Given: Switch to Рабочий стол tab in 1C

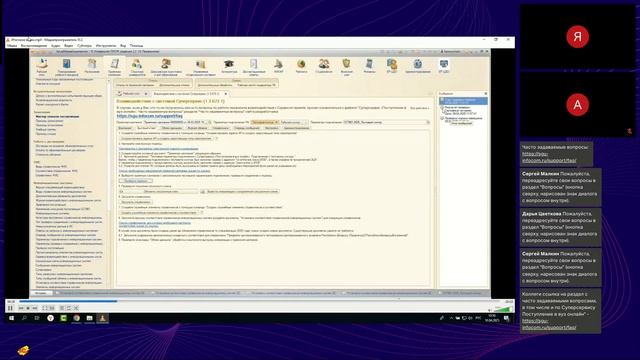Looking at the screenshot, I should 130,94.
